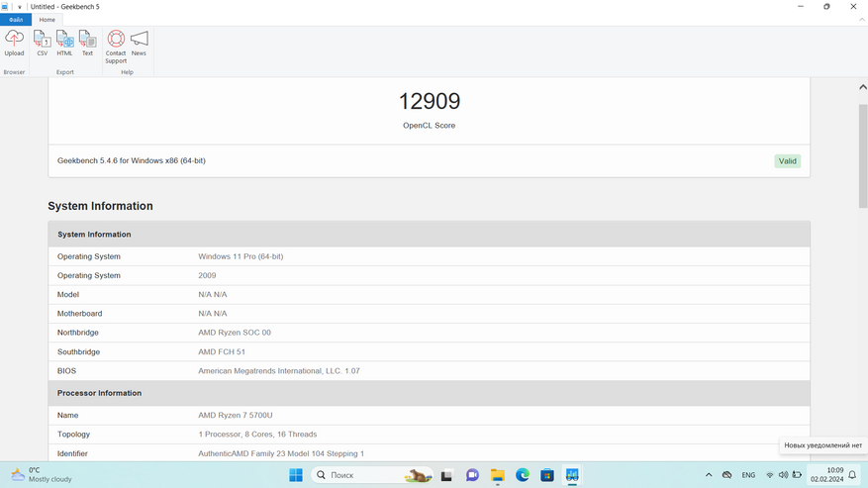The image size is (868, 488).
Task: Select the AMD Ryzen 7 5700U name
Action: [236, 415]
